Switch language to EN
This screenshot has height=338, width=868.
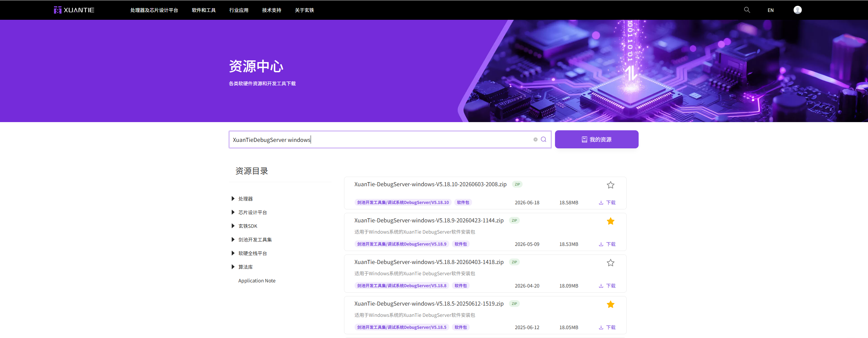pyautogui.click(x=770, y=10)
